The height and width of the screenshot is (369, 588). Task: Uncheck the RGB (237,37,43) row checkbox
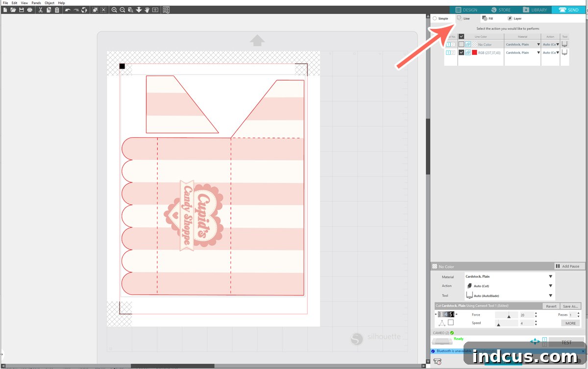[461, 52]
